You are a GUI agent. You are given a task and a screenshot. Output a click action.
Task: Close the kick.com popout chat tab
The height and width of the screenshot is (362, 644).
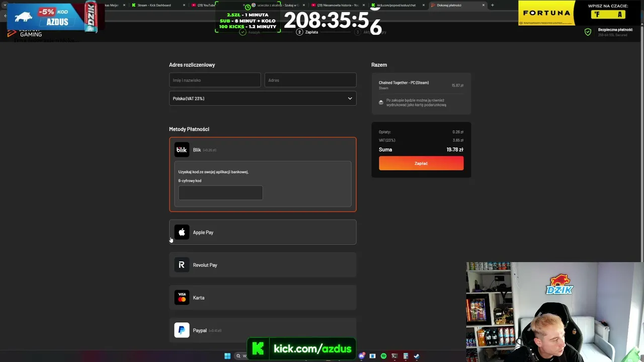coord(424,5)
